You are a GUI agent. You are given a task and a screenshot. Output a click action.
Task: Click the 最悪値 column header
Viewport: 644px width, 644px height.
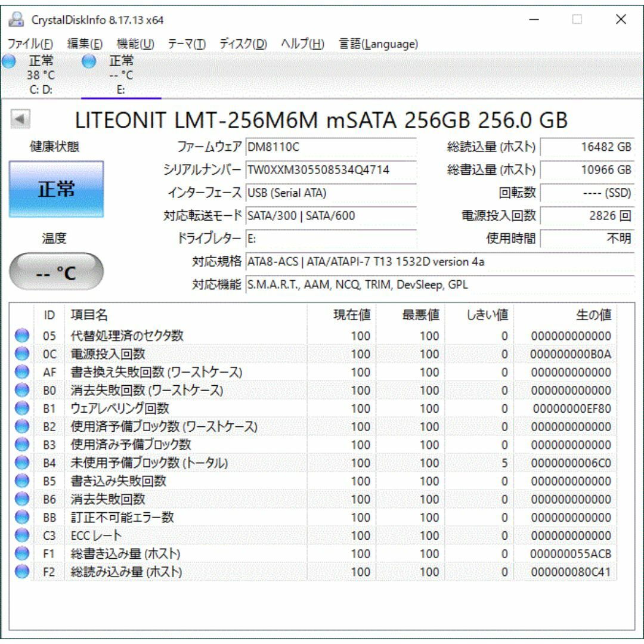tap(410, 315)
